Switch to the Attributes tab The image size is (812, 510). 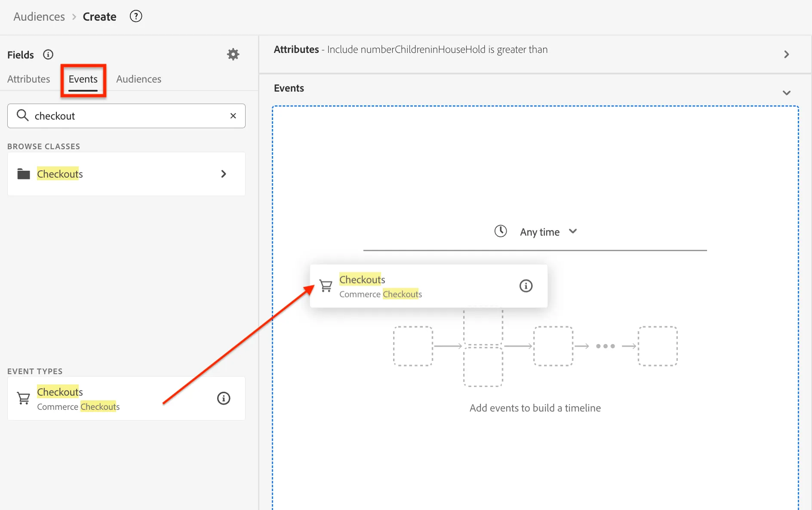tap(29, 79)
